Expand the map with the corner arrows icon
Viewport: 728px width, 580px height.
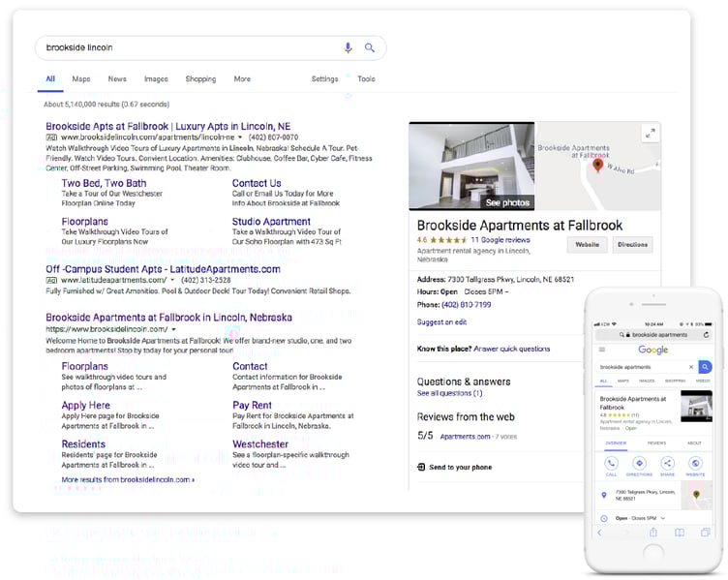(x=651, y=134)
